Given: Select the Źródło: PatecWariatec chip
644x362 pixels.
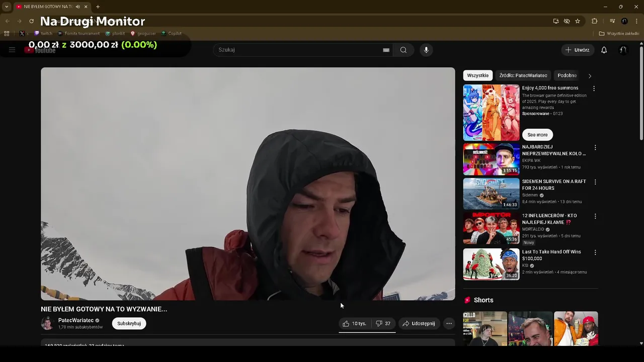Looking at the screenshot, I should 523,75.
